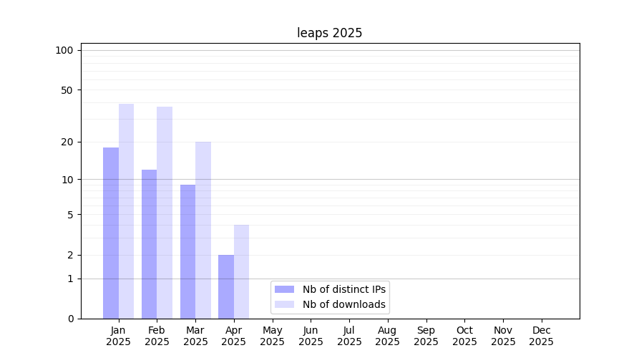Select the 'Nb of downloads' legend label

pos(344,304)
